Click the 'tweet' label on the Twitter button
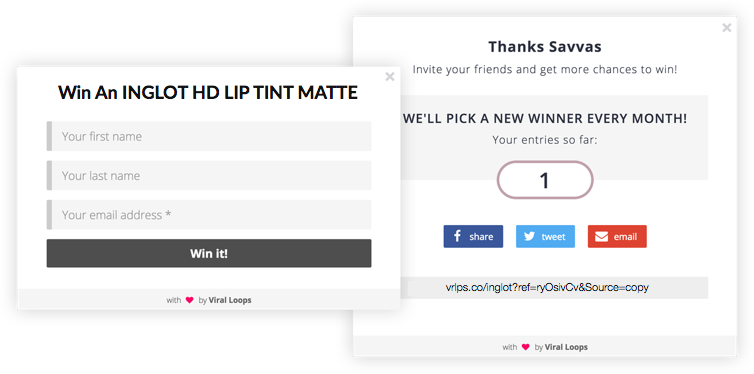 pos(553,237)
